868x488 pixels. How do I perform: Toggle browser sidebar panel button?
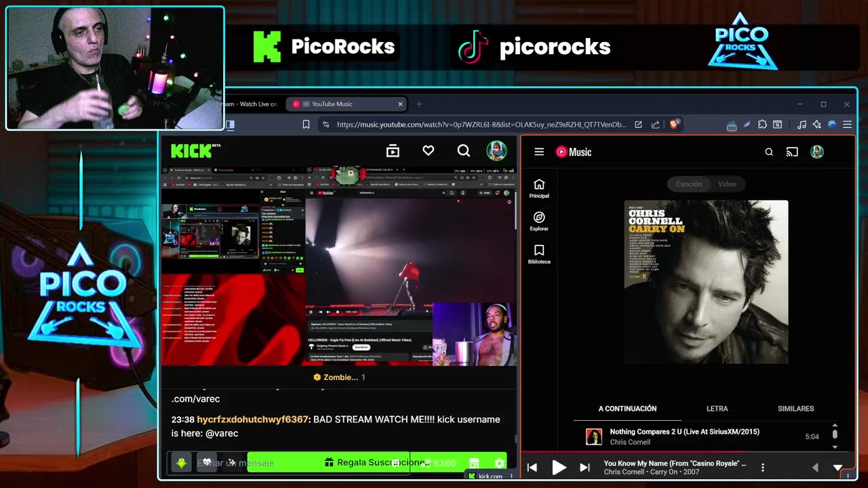[x=230, y=124]
